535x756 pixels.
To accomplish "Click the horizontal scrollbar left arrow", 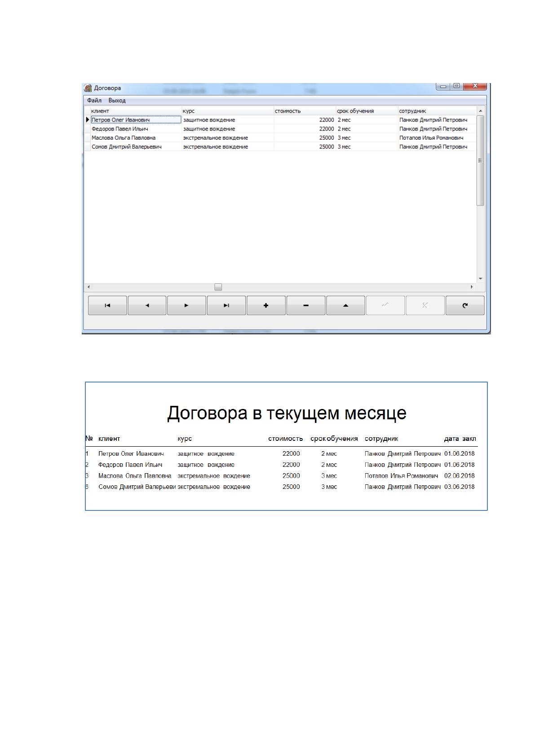I will (x=88, y=287).
